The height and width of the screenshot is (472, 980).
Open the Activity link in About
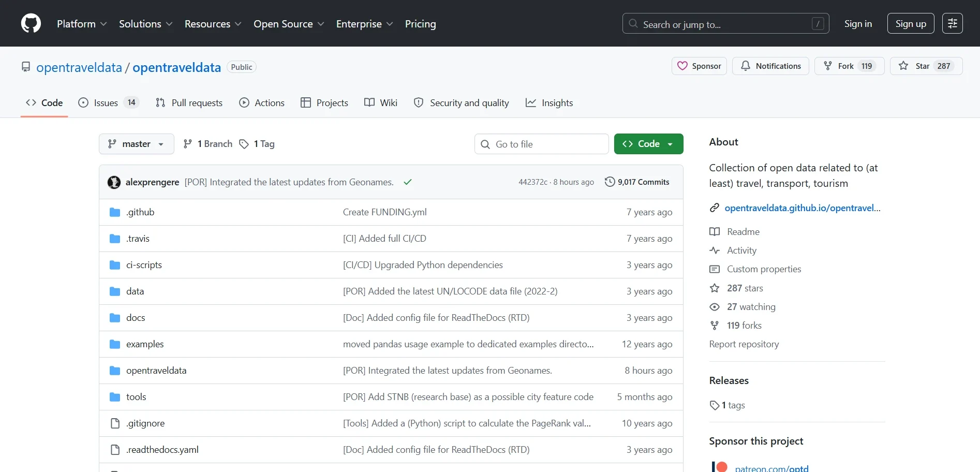point(733,250)
